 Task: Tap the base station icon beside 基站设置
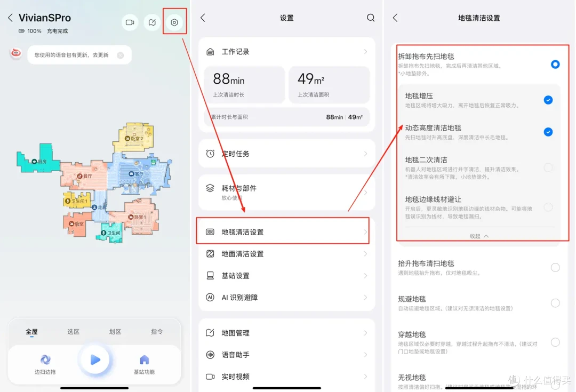point(210,276)
